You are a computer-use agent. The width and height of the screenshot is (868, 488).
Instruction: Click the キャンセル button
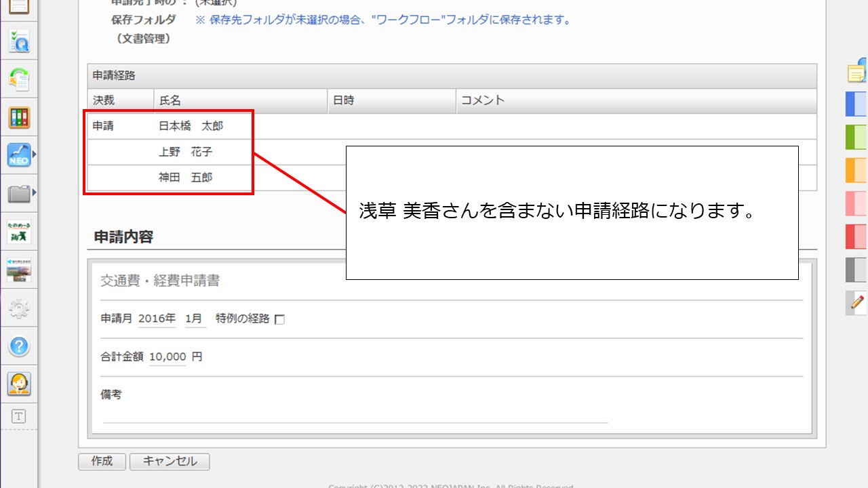[x=170, y=462]
